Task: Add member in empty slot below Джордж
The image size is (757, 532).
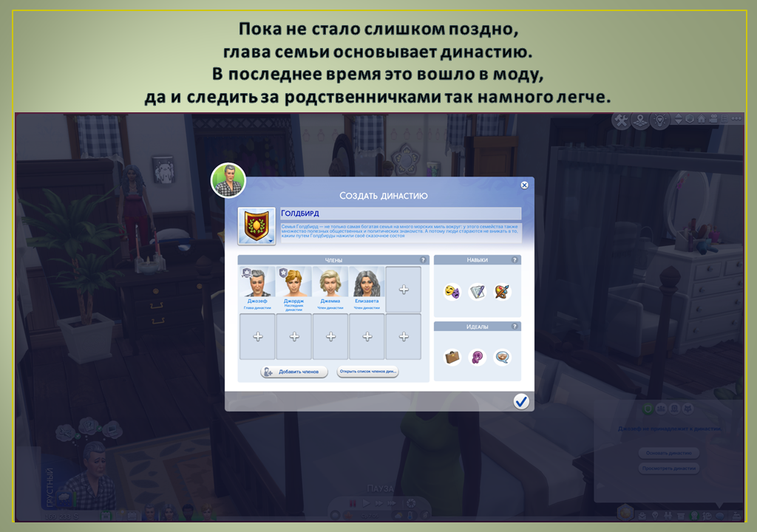Action: (294, 336)
